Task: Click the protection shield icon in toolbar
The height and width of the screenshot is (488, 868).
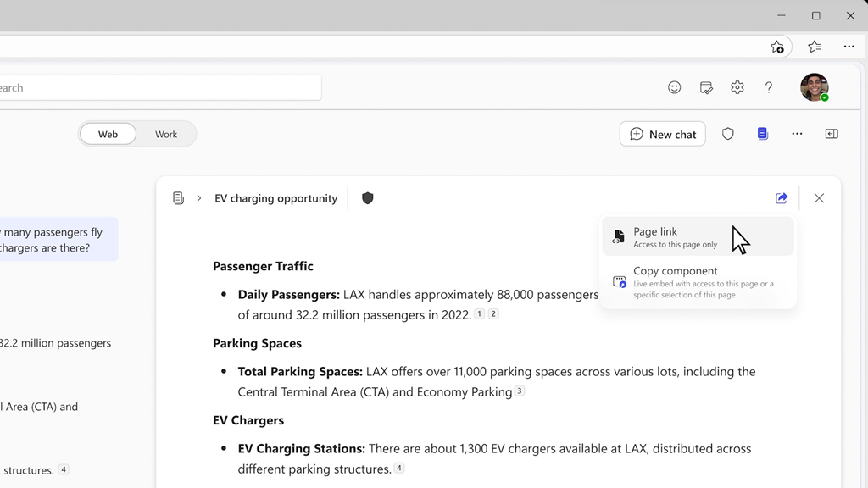Action: [728, 134]
